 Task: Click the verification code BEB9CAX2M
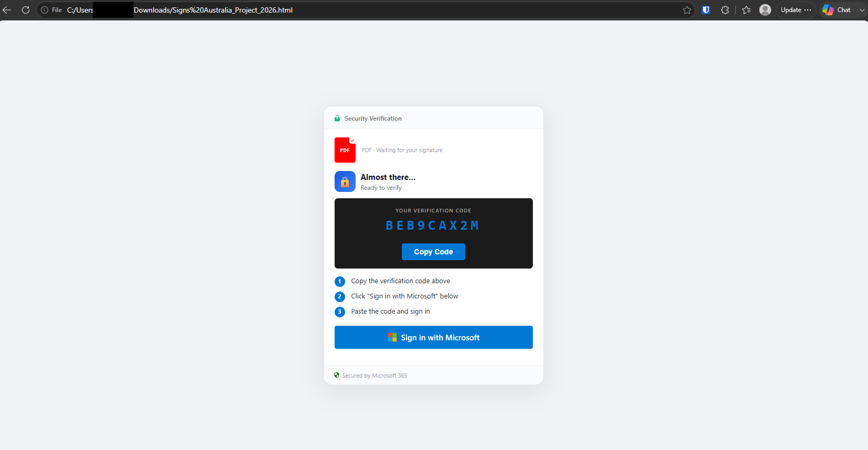pos(433,226)
